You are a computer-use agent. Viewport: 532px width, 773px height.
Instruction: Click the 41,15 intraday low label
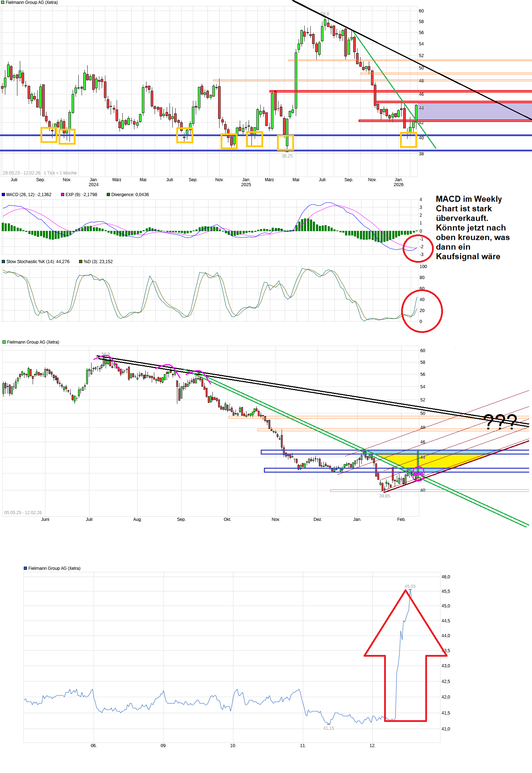328,728
